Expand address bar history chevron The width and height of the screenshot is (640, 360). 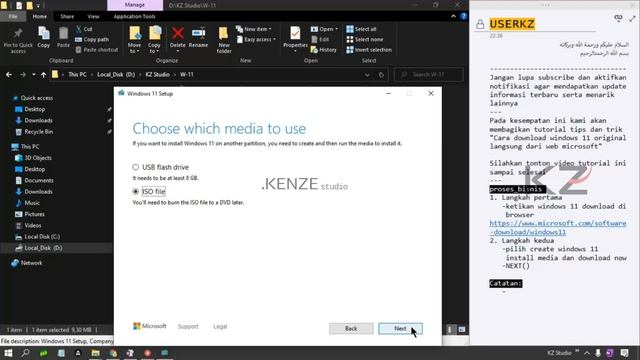(367, 75)
